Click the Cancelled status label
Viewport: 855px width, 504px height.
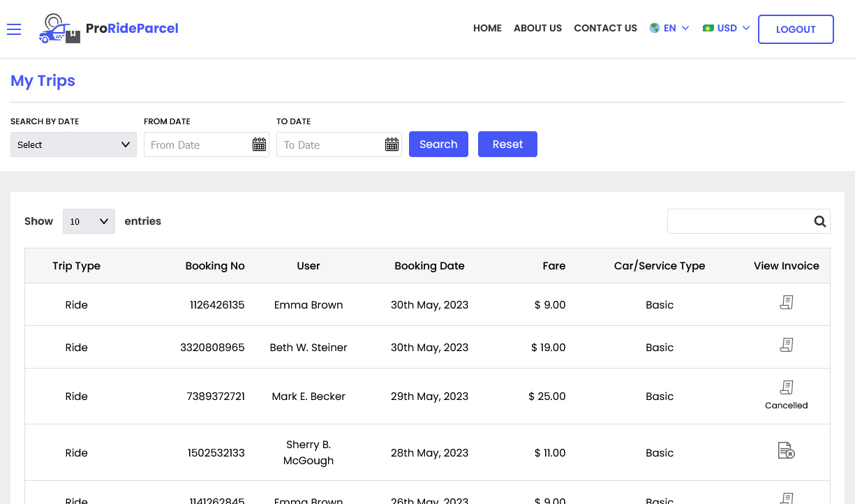coord(787,406)
